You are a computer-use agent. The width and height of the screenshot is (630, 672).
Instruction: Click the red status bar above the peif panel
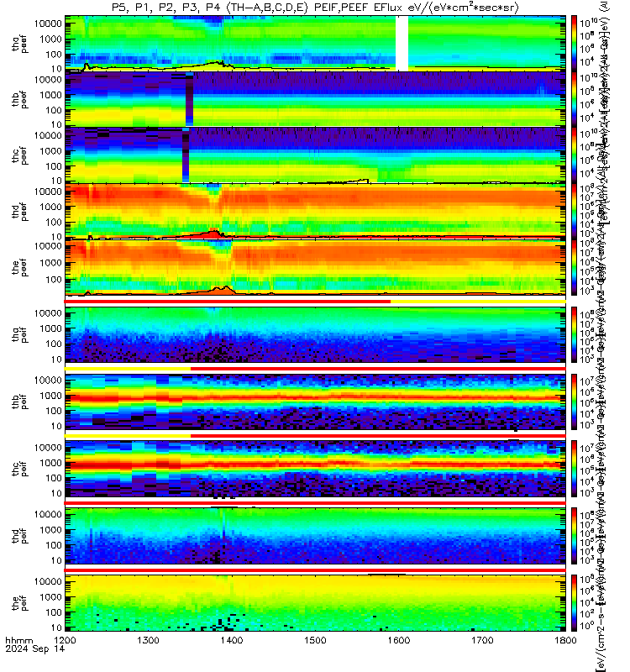[316, 570]
